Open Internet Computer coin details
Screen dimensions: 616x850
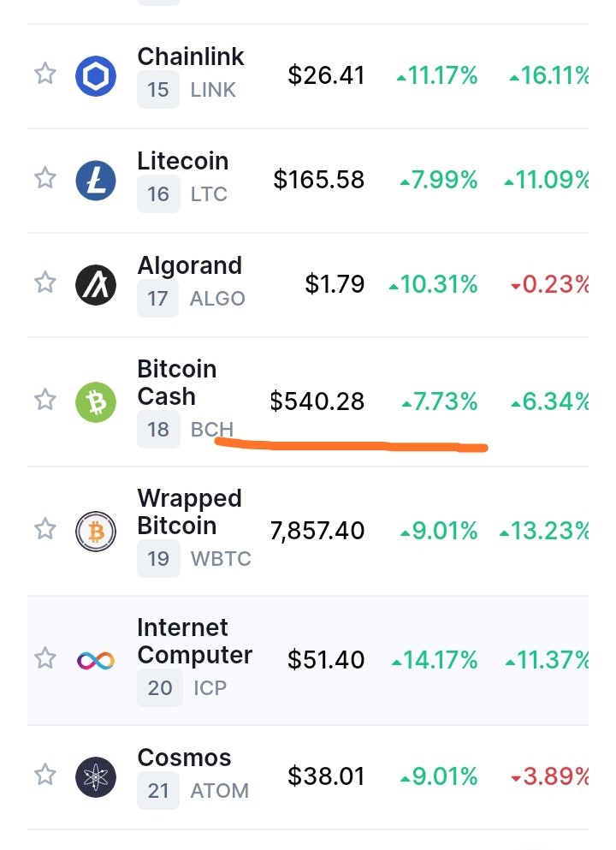[194, 641]
